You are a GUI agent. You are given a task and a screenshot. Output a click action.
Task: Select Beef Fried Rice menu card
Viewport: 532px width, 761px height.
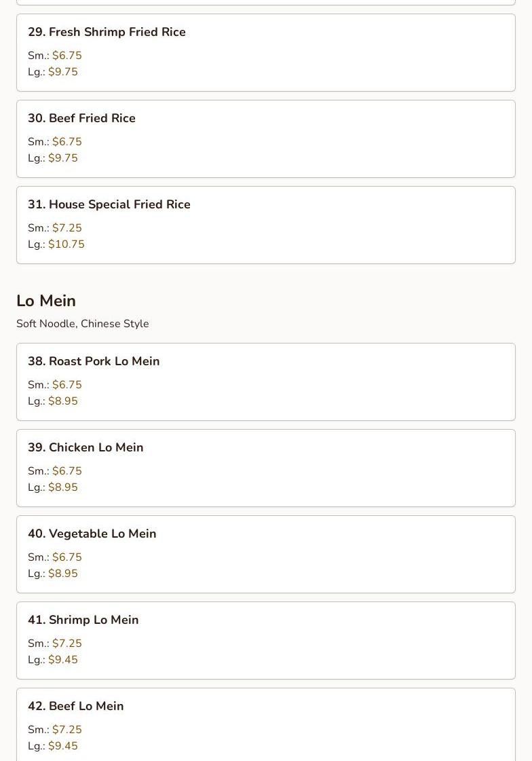pos(266,138)
